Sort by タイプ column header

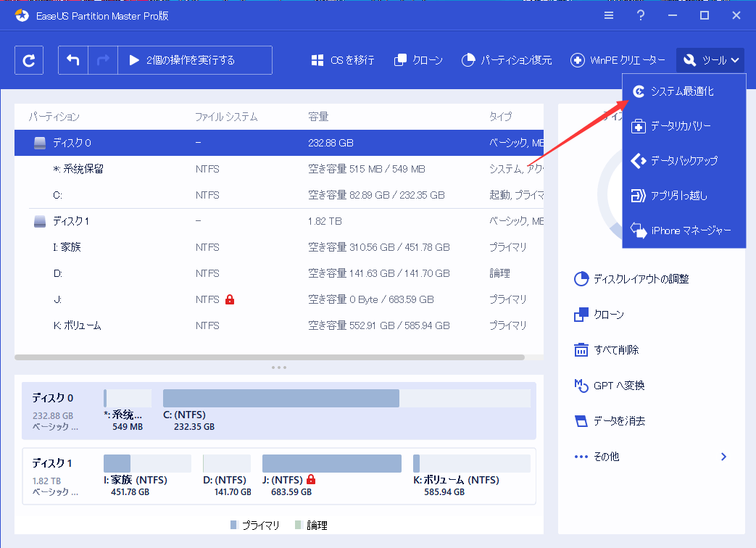[x=500, y=117]
